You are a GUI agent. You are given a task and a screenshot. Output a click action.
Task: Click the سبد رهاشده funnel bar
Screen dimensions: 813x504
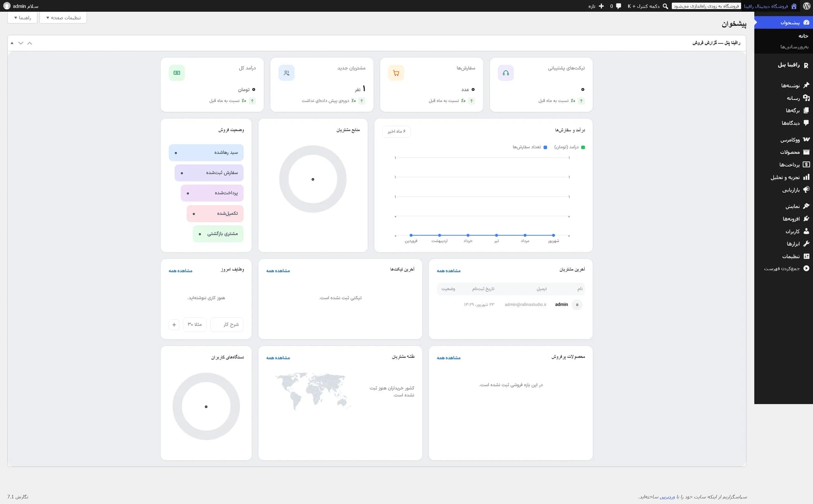click(x=206, y=153)
